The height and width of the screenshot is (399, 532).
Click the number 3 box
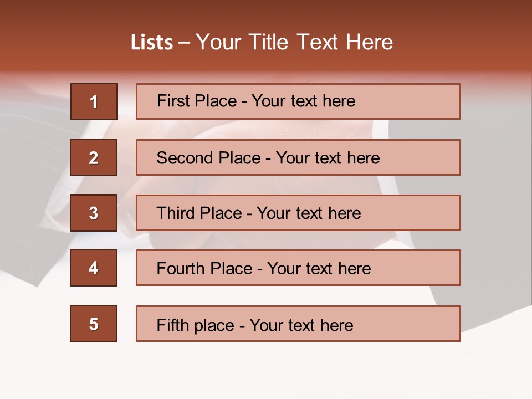click(94, 213)
